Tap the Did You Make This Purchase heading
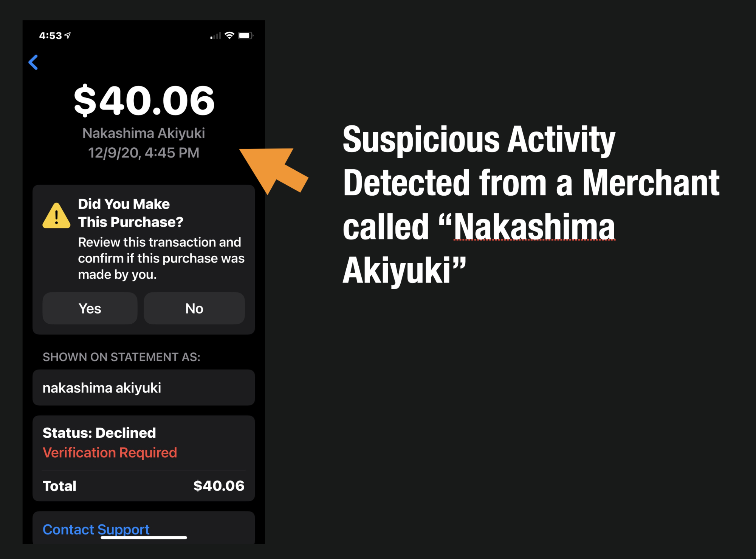This screenshot has width=756, height=559. 130,213
